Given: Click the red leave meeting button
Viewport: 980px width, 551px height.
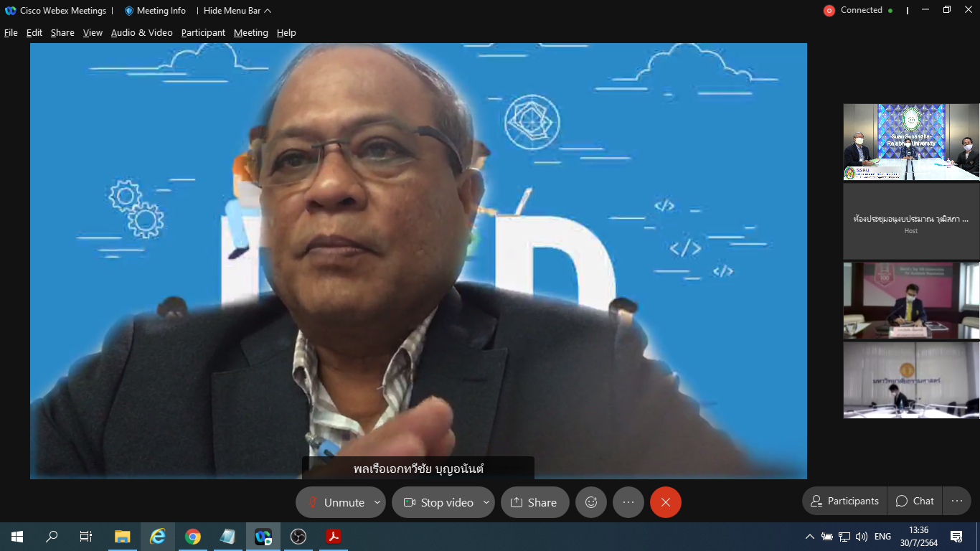Looking at the screenshot, I should [666, 502].
